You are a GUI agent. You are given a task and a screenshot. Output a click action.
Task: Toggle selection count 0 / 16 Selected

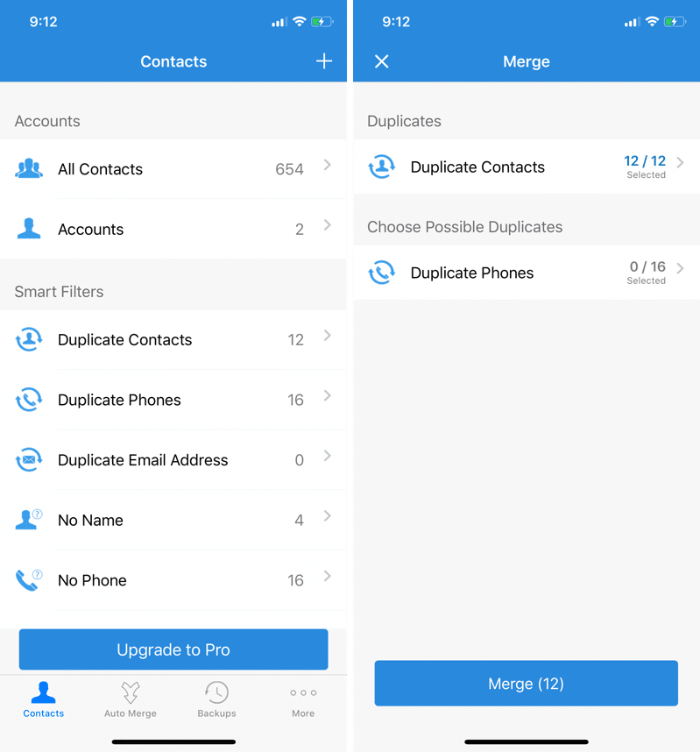coord(647,272)
